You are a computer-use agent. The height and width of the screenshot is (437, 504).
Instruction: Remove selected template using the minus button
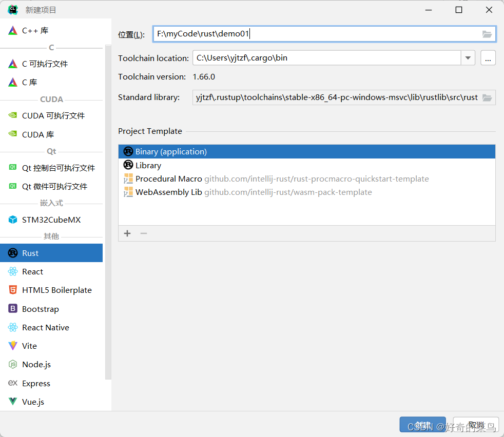coord(143,233)
